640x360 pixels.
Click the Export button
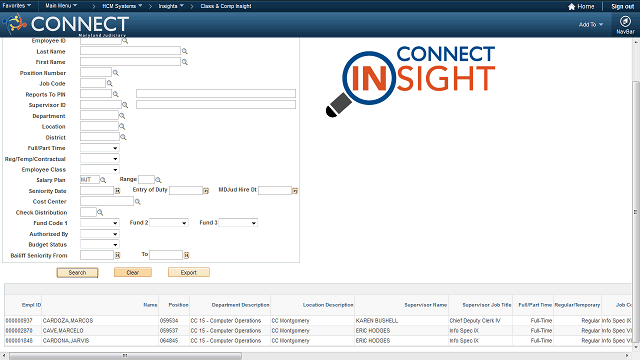pos(189,272)
